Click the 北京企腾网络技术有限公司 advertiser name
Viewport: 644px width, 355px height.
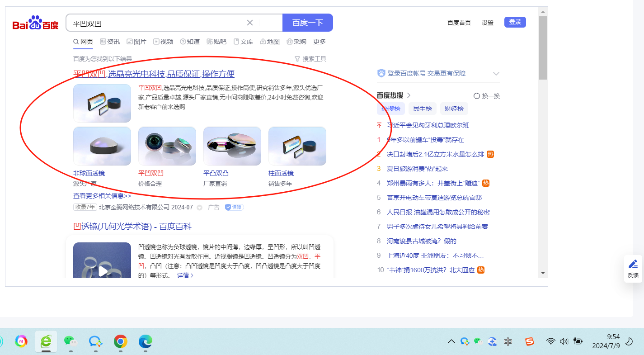[x=134, y=208]
